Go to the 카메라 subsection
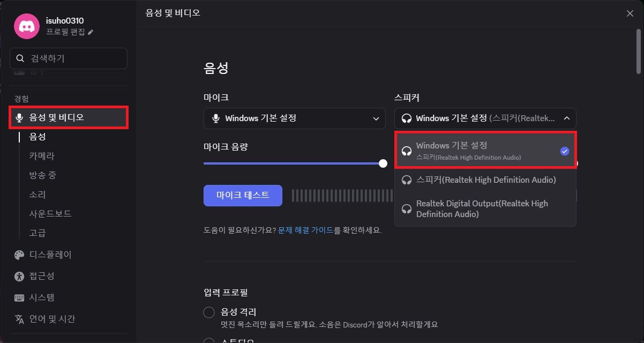This screenshot has height=343, width=644. [x=42, y=156]
